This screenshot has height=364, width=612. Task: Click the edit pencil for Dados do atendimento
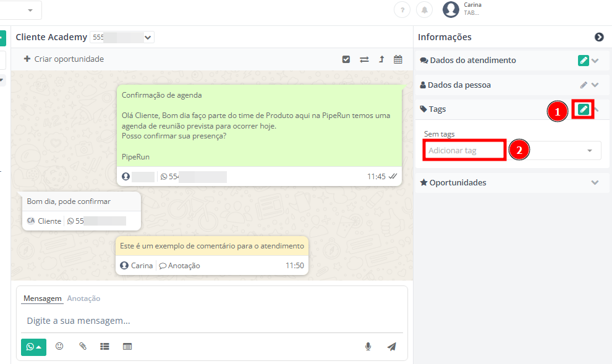point(583,61)
